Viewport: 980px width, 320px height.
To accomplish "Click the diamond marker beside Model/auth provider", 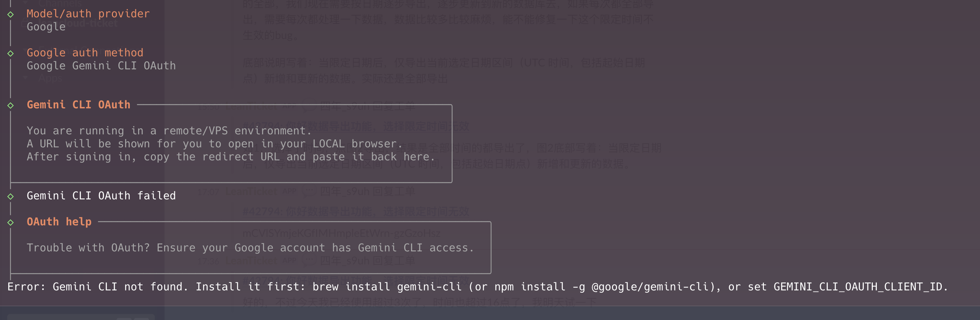I will 10,14.
